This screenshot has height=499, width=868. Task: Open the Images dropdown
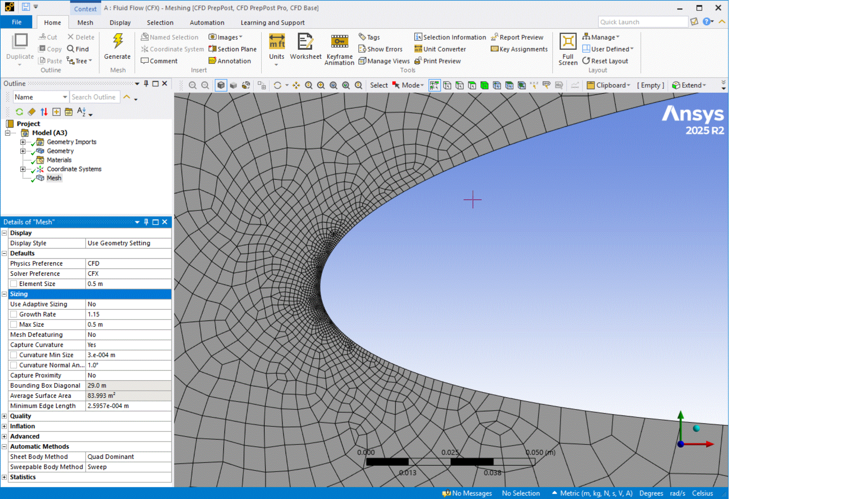click(x=225, y=37)
